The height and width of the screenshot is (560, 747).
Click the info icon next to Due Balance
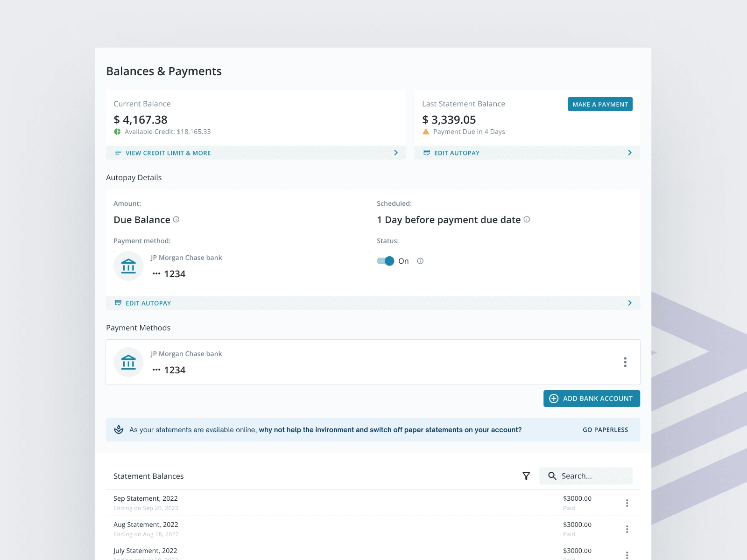point(176,219)
